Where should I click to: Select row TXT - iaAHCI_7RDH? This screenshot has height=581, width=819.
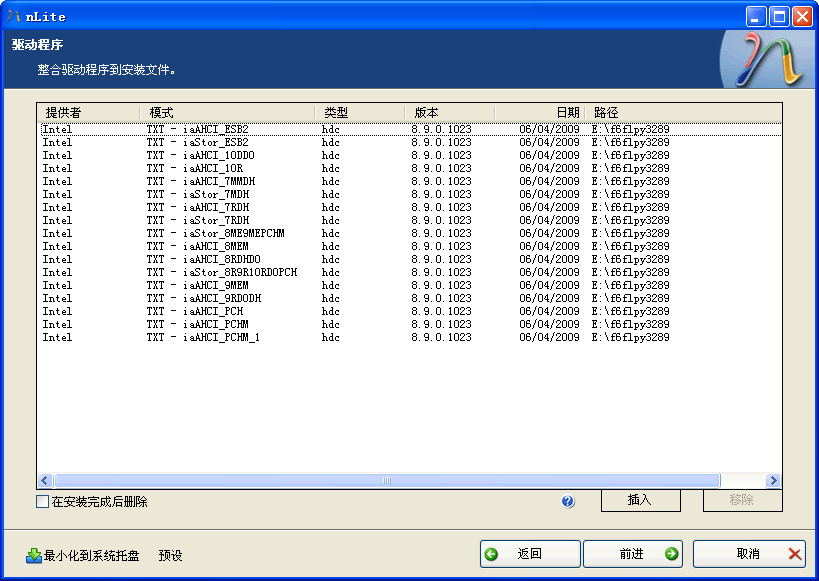pos(411,207)
